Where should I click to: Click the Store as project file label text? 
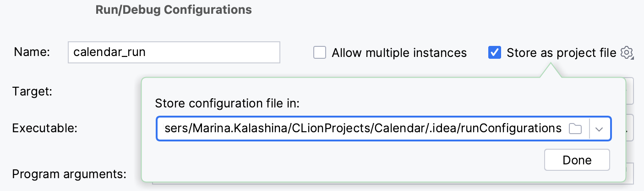[x=561, y=53]
